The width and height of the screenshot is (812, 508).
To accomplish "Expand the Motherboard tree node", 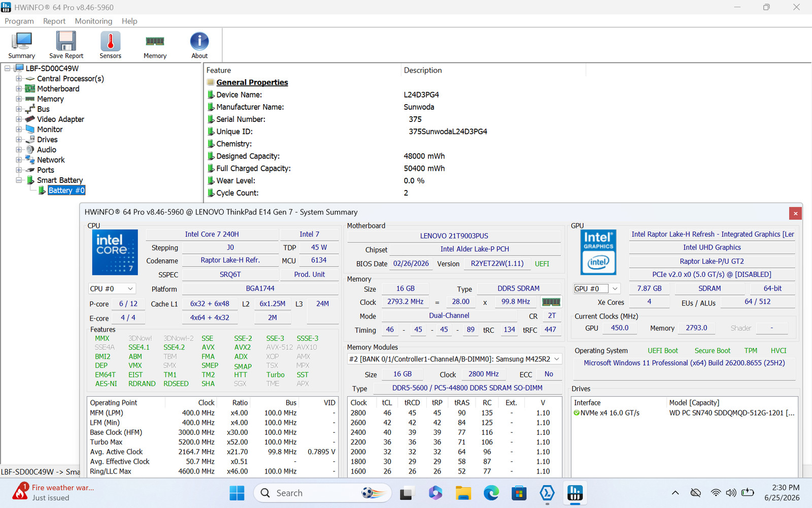I will (19, 89).
